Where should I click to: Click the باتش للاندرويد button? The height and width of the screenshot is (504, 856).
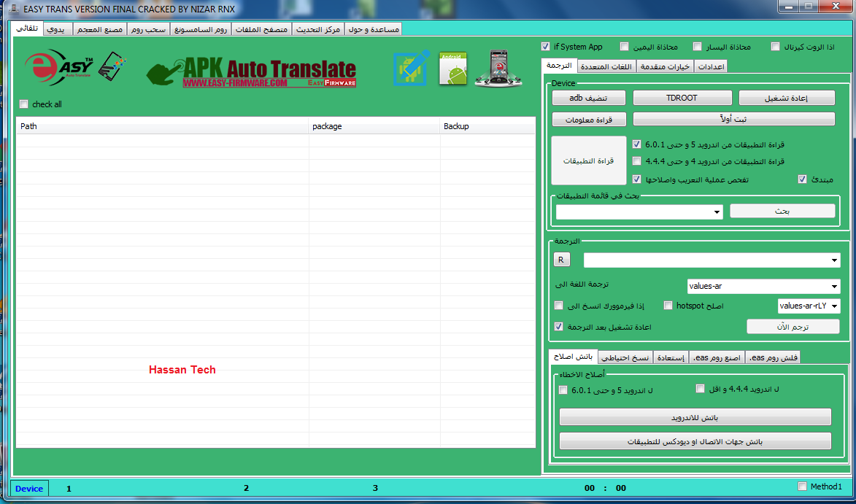pyautogui.click(x=695, y=417)
